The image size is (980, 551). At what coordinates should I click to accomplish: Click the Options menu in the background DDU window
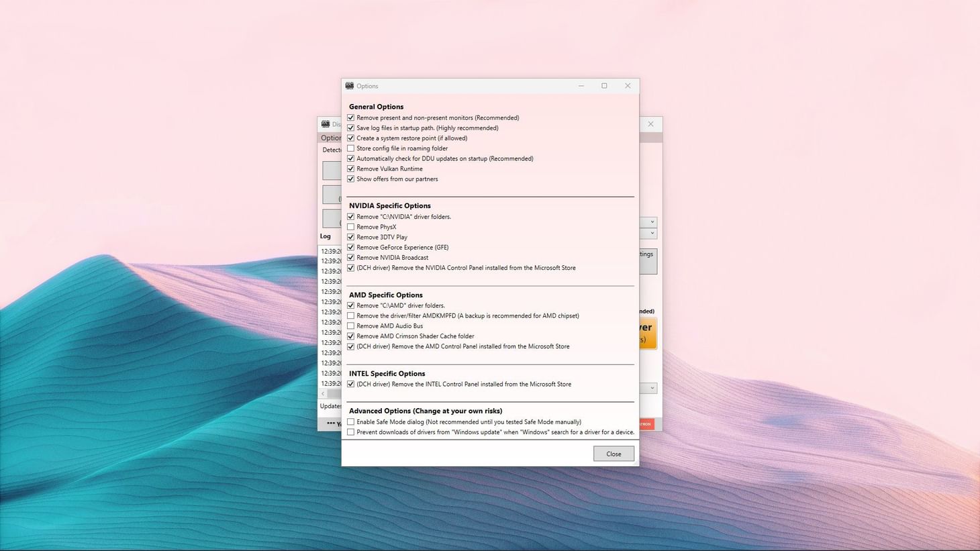click(x=330, y=138)
